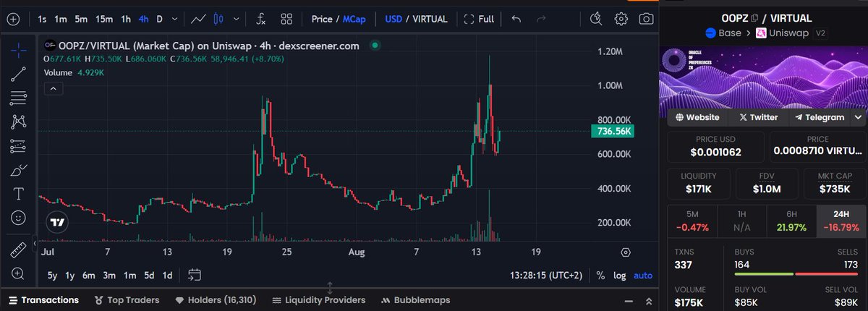
Task: Set the chart range to 3m
Action: [x=109, y=275]
